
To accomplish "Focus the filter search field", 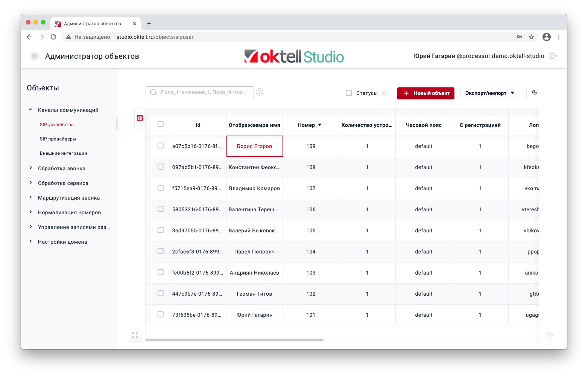I will (x=200, y=92).
